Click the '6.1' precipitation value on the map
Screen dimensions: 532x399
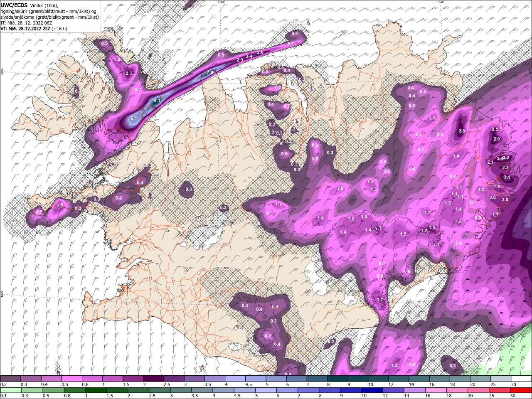click(134, 118)
